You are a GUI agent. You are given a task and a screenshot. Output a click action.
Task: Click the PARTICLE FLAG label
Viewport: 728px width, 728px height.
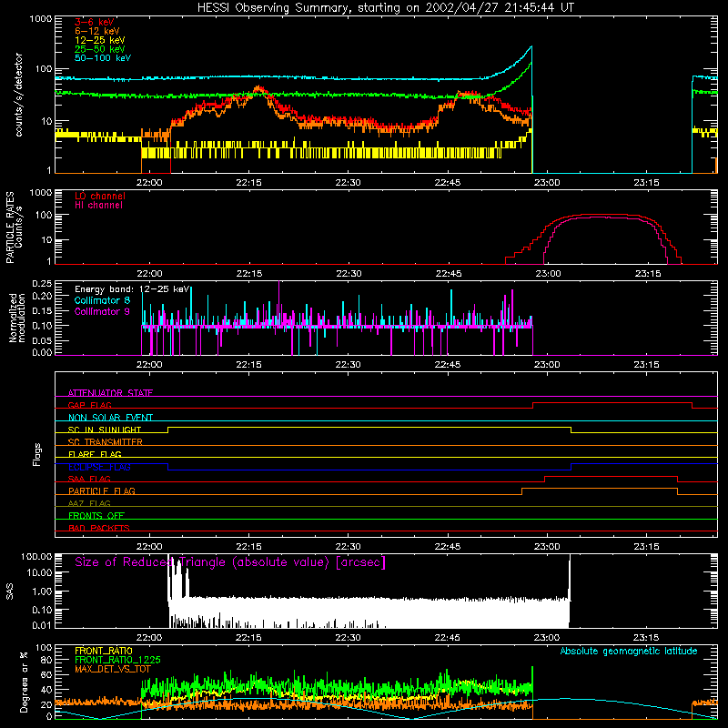click(102, 490)
